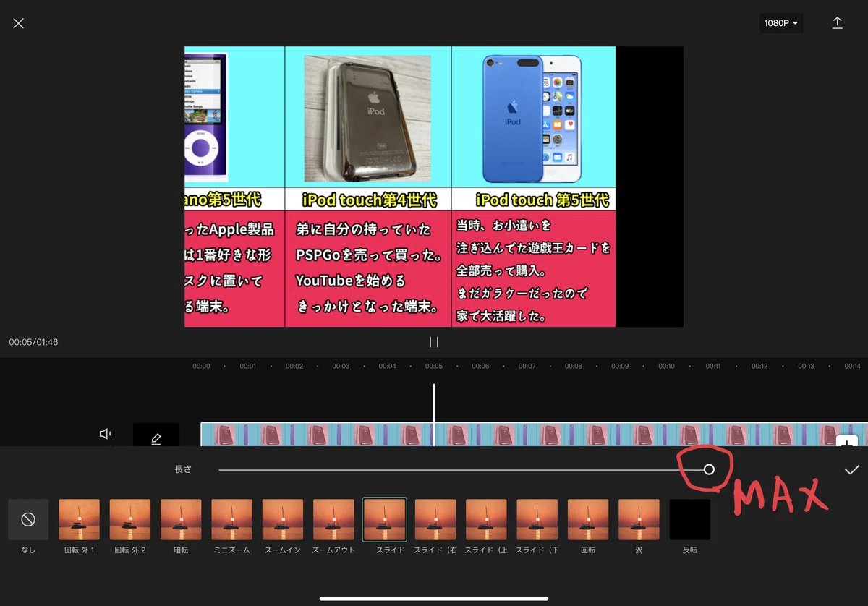Select the スライド（上 animation
Viewport: 868px width, 606px height.
coord(486,519)
